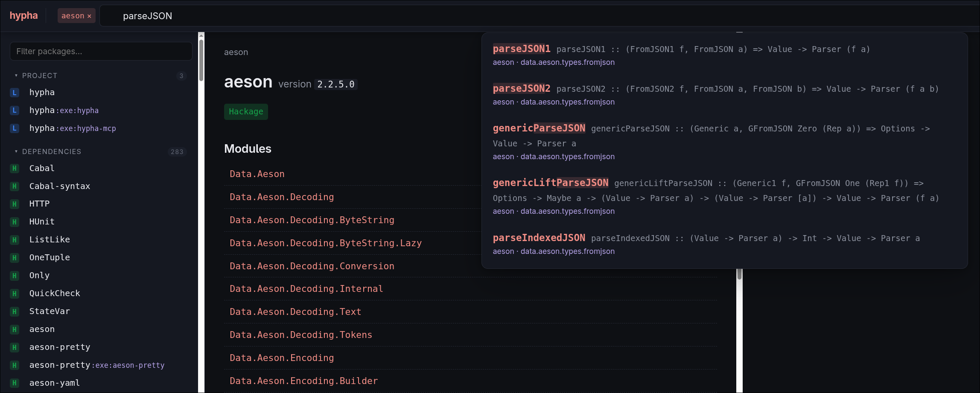Image resolution: width=980 pixels, height=393 pixels.
Task: Open the Hackage link button
Action: pyautogui.click(x=246, y=111)
